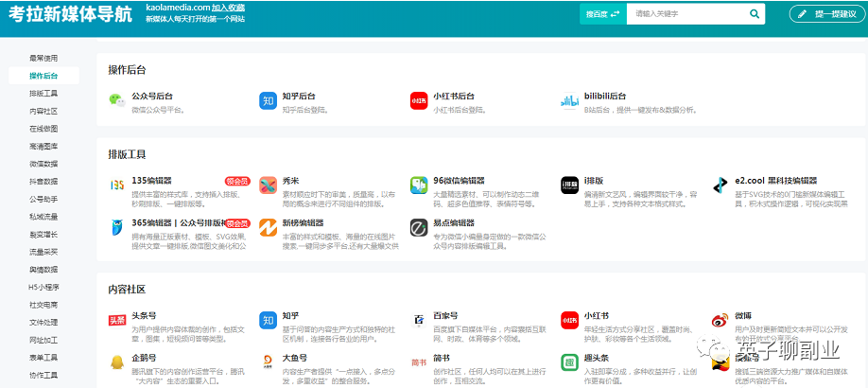Go to 抖音数据 in the sidebar
The image size is (868, 388).
click(x=43, y=182)
